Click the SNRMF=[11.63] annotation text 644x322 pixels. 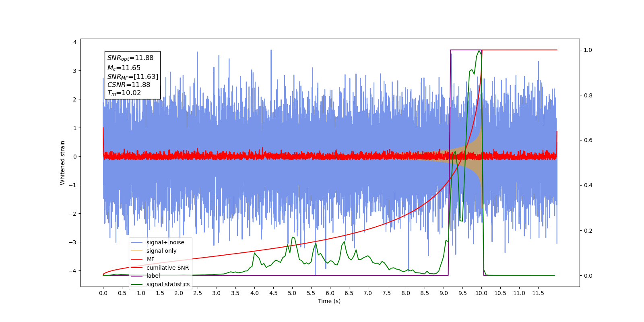tap(133, 76)
